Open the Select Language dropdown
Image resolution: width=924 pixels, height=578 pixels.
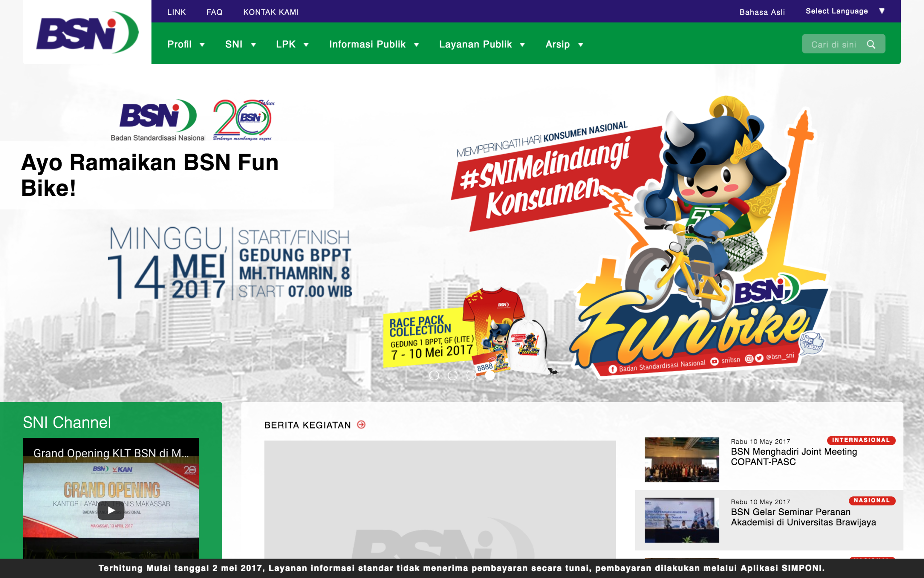[845, 11]
